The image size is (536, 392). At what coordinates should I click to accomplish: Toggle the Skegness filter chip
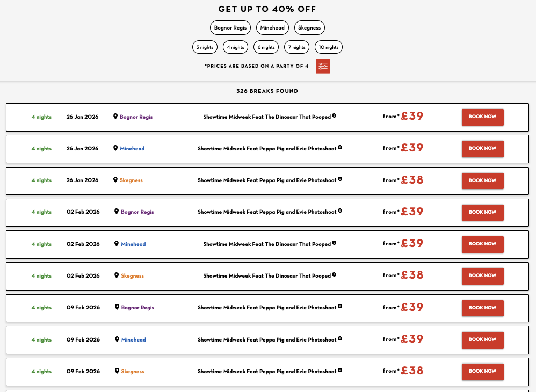(x=309, y=28)
